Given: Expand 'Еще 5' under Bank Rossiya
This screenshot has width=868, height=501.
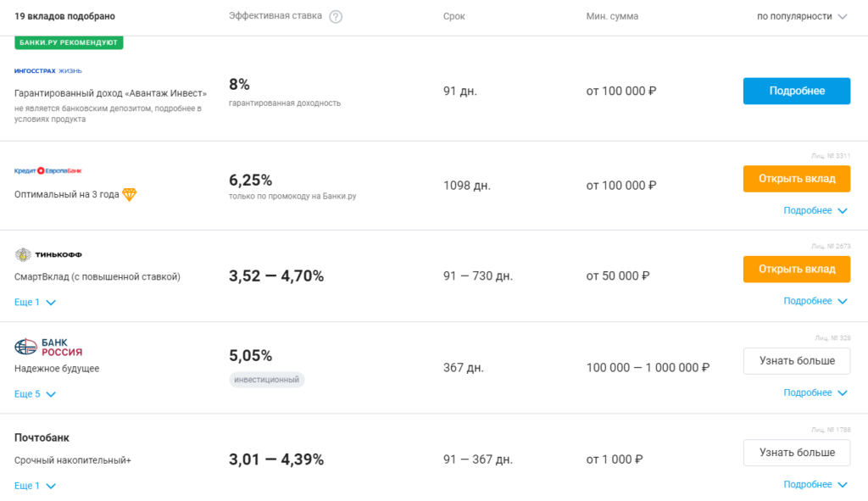Looking at the screenshot, I should pyautogui.click(x=35, y=394).
